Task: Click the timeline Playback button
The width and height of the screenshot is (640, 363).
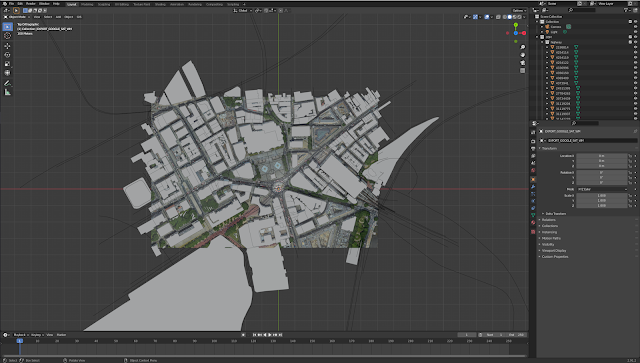Action: click(20, 335)
